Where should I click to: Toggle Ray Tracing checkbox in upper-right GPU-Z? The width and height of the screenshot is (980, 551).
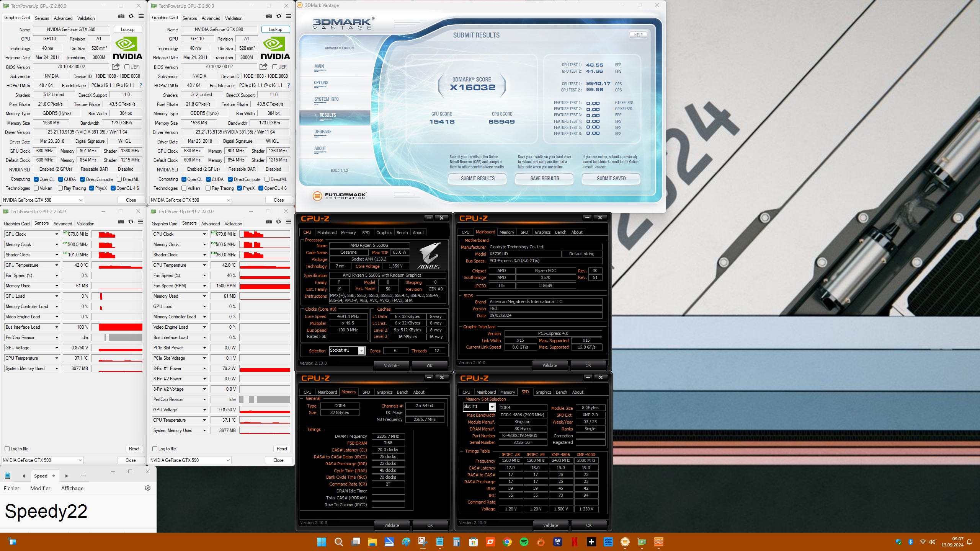208,188
